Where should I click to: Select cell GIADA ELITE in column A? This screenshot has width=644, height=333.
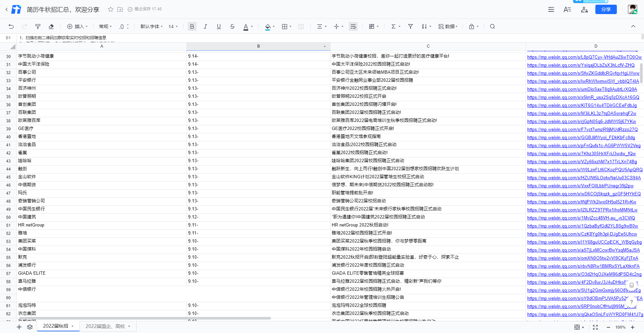click(102, 273)
